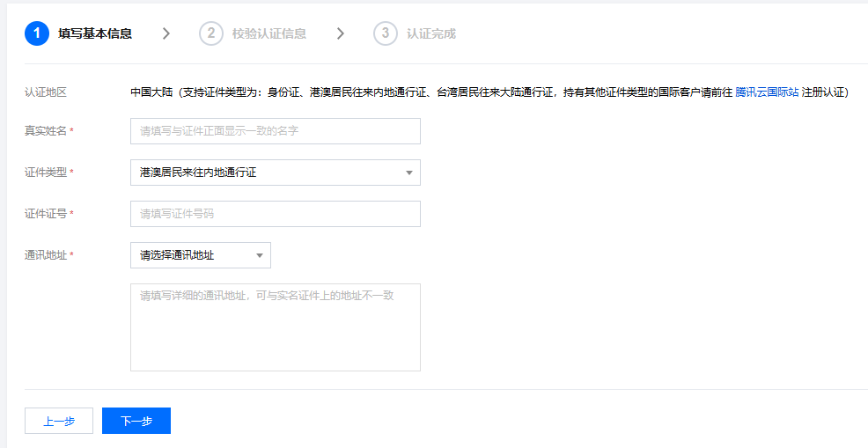The height and width of the screenshot is (448, 868).
Task: Click the 下一步 button
Action: click(x=136, y=421)
